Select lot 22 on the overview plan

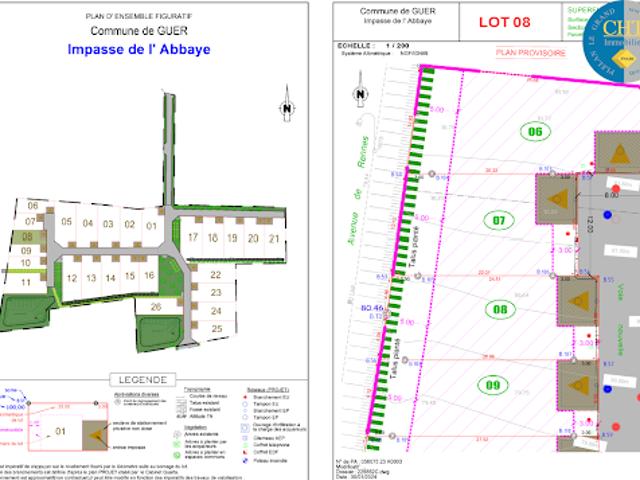tap(216, 275)
